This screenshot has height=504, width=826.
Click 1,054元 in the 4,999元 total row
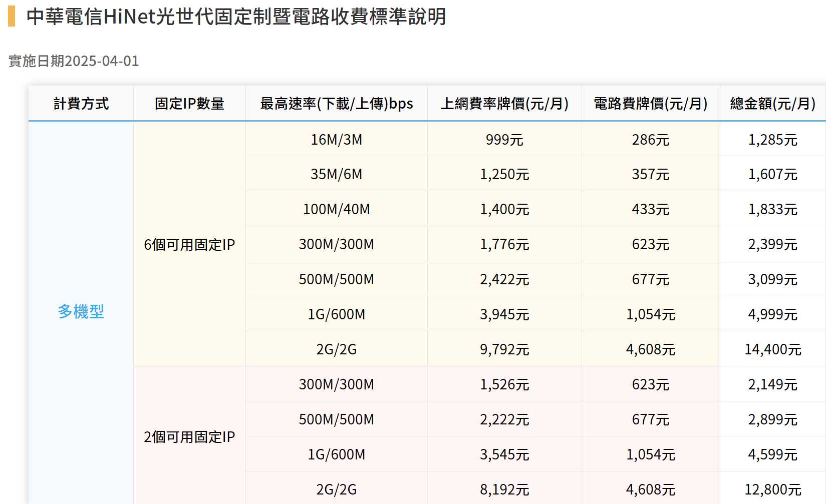coord(651,314)
